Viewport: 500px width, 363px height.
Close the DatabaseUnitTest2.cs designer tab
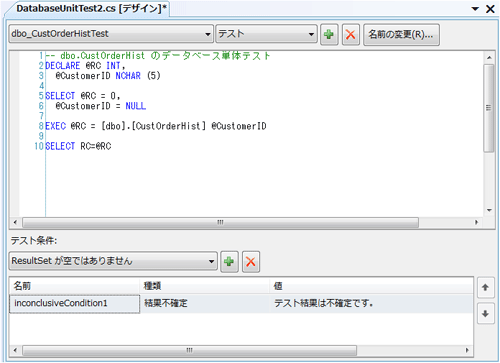point(490,9)
